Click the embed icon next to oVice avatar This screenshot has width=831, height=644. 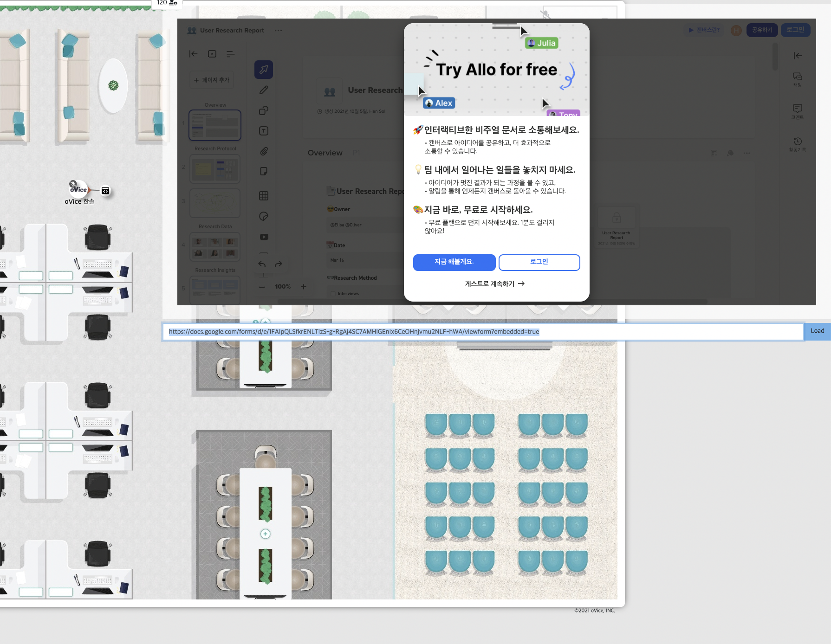pyautogui.click(x=105, y=191)
